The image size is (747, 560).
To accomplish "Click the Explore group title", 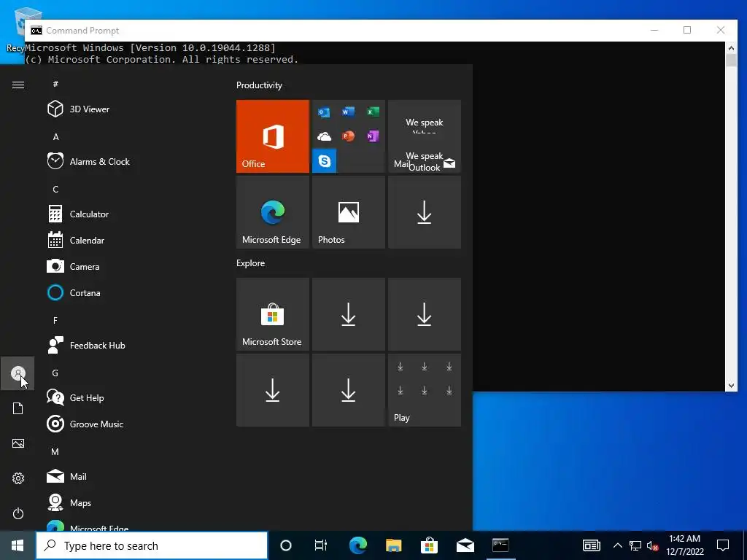I will click(x=251, y=262).
